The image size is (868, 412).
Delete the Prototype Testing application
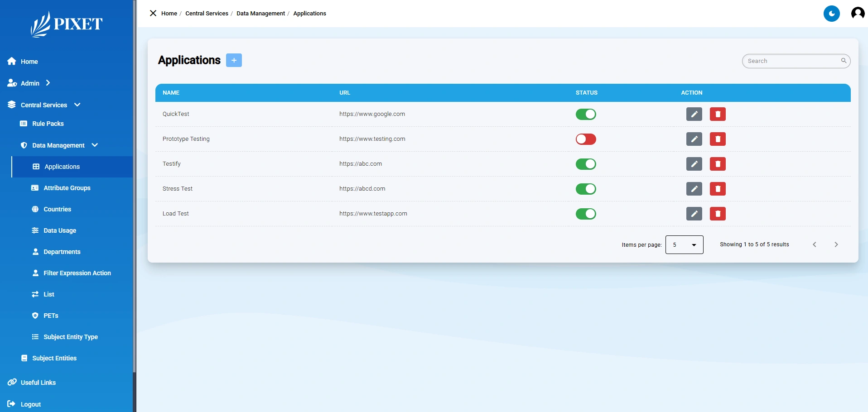coord(718,139)
